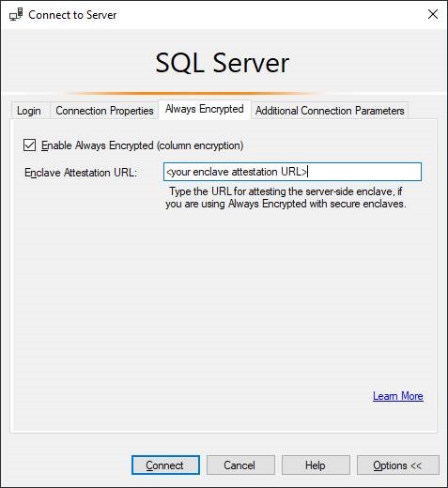Close the Connect to Server dialog
The height and width of the screenshot is (488, 448).
point(433,14)
